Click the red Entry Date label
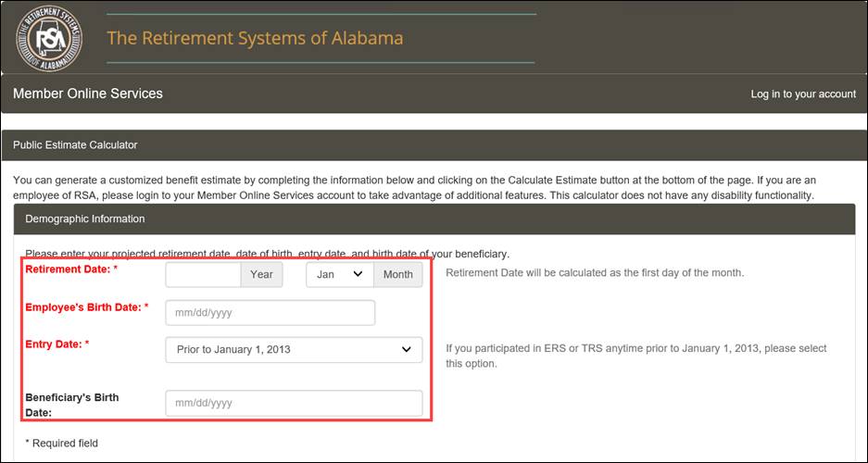Screen dimensions: 868x463 pos(57,344)
